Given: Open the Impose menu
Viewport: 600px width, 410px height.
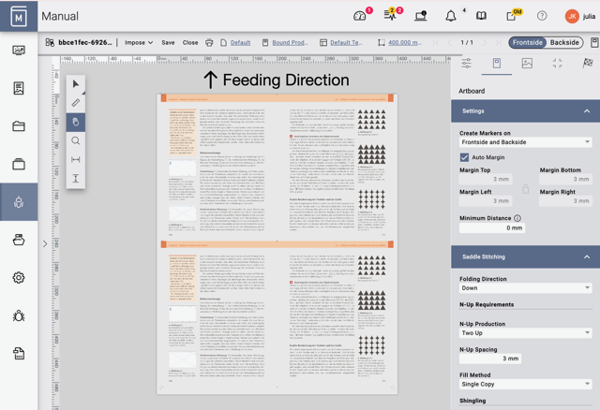Looking at the screenshot, I should click(137, 43).
